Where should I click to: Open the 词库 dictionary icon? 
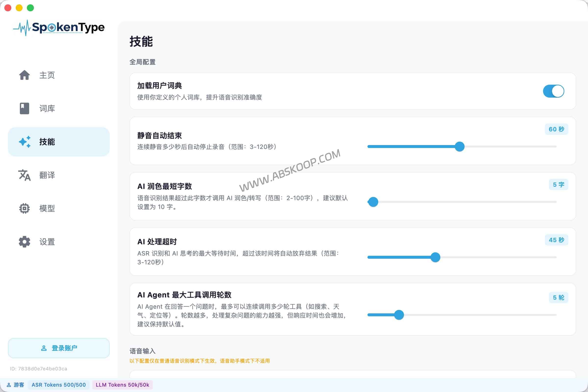click(x=24, y=109)
